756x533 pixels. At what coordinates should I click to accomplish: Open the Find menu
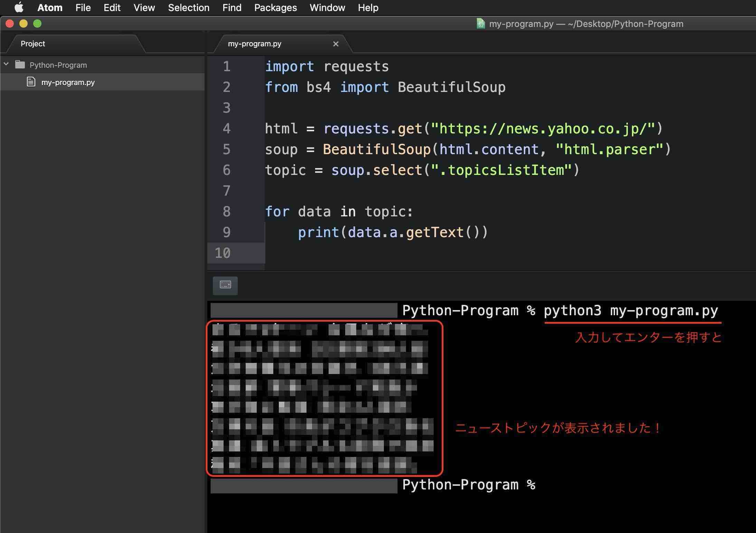coord(232,8)
